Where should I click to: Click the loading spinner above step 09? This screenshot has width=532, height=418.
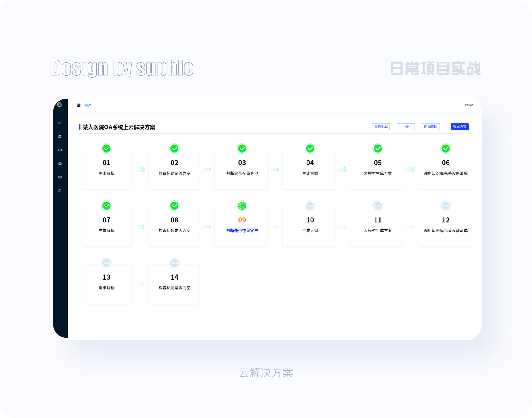pos(242,206)
